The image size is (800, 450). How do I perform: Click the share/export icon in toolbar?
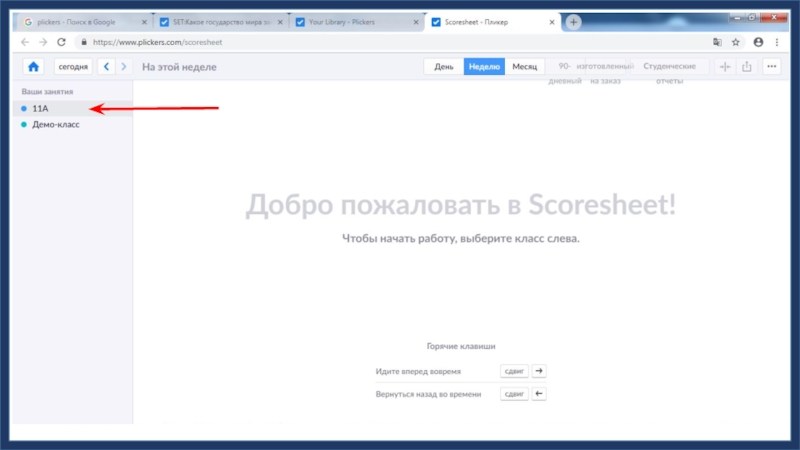coord(746,67)
